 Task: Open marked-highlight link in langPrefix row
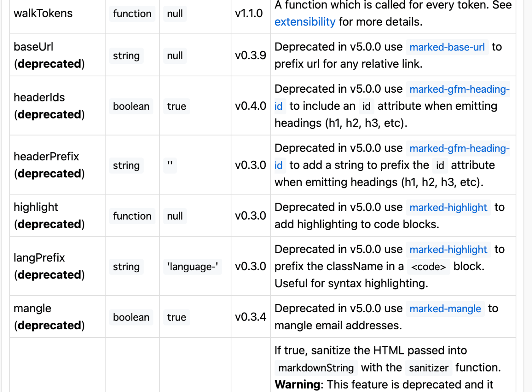pyautogui.click(x=448, y=250)
